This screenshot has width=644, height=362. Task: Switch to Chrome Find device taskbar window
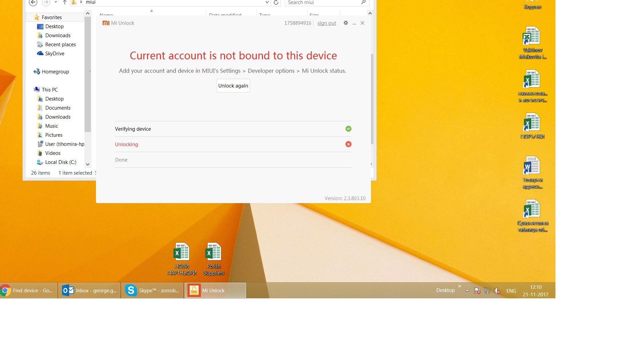(x=29, y=290)
